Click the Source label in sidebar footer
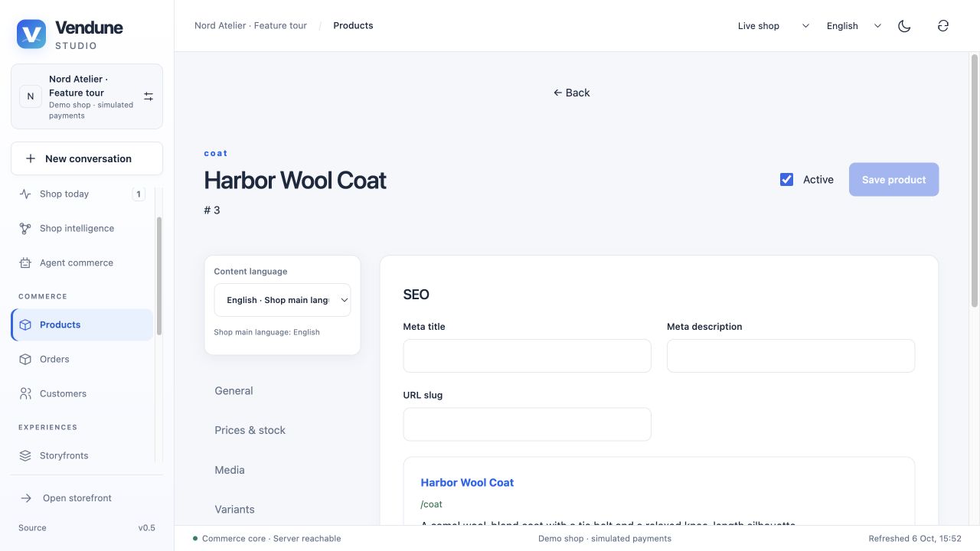 (32, 528)
